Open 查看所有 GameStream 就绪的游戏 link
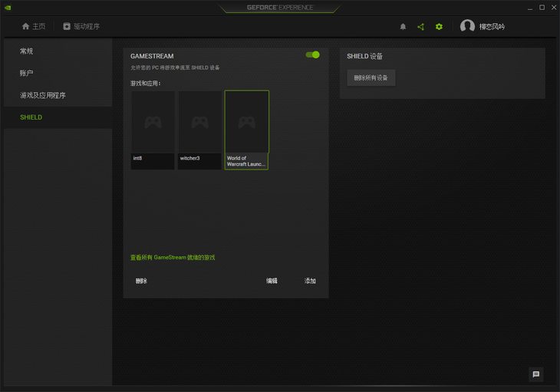The width and height of the screenshot is (560, 392). pos(173,258)
